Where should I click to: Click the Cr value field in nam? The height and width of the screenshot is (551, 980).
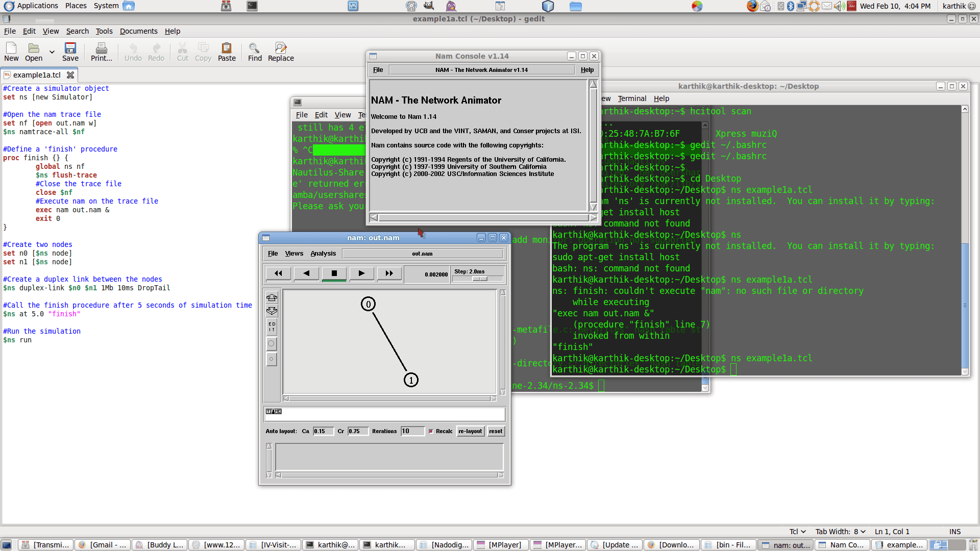pyautogui.click(x=358, y=432)
